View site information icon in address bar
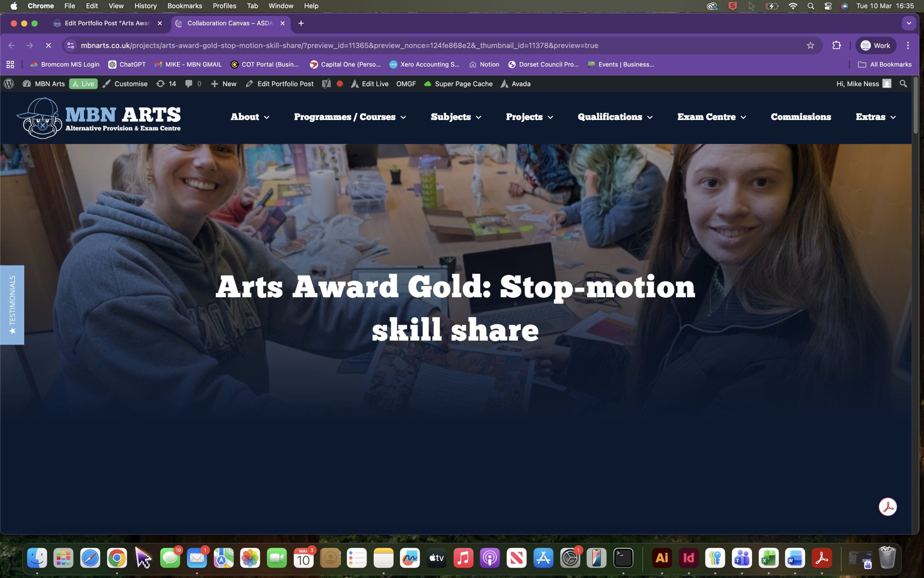This screenshot has width=924, height=578. coord(71,46)
